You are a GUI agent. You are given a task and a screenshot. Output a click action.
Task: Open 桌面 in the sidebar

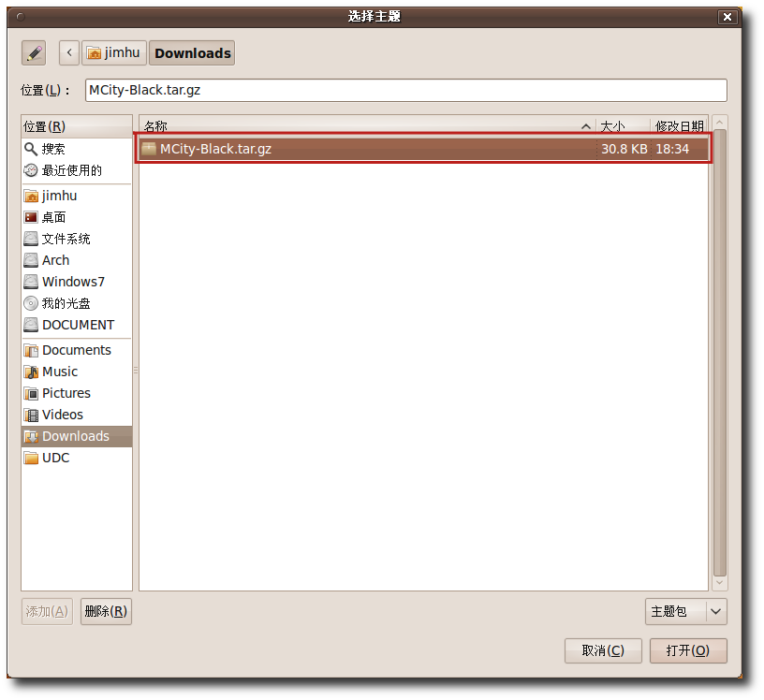(53, 217)
